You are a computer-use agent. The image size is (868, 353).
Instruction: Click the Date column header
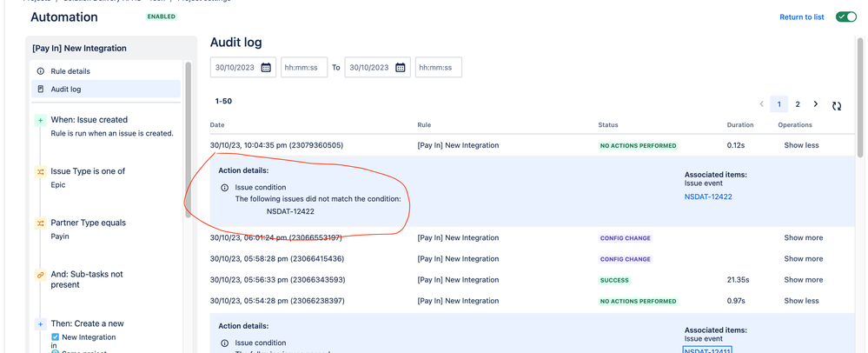217,125
